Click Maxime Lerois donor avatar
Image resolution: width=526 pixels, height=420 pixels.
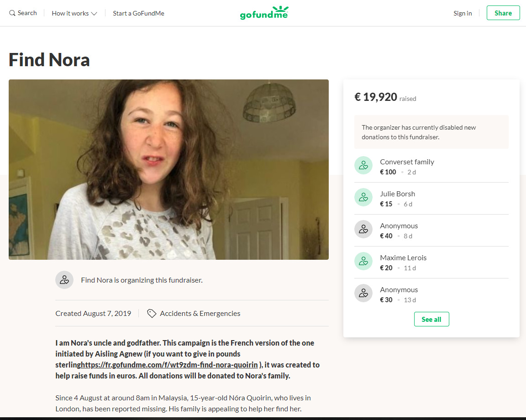[x=363, y=261]
